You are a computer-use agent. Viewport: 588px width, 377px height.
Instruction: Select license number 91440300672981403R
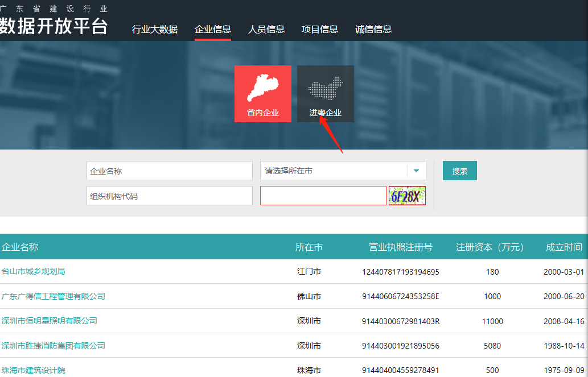pyautogui.click(x=401, y=321)
